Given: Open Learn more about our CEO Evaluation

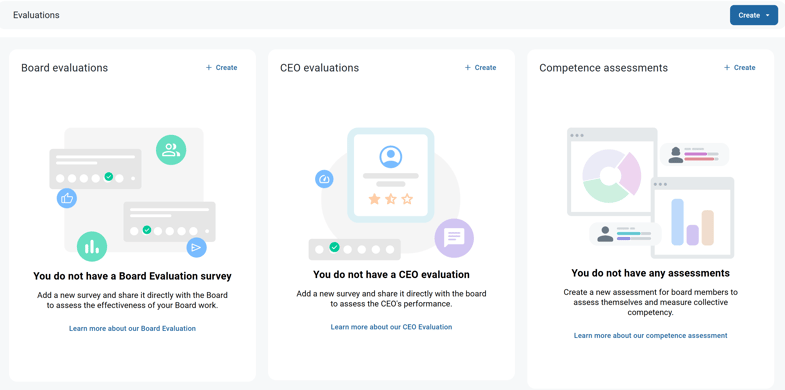Looking at the screenshot, I should pyautogui.click(x=391, y=327).
